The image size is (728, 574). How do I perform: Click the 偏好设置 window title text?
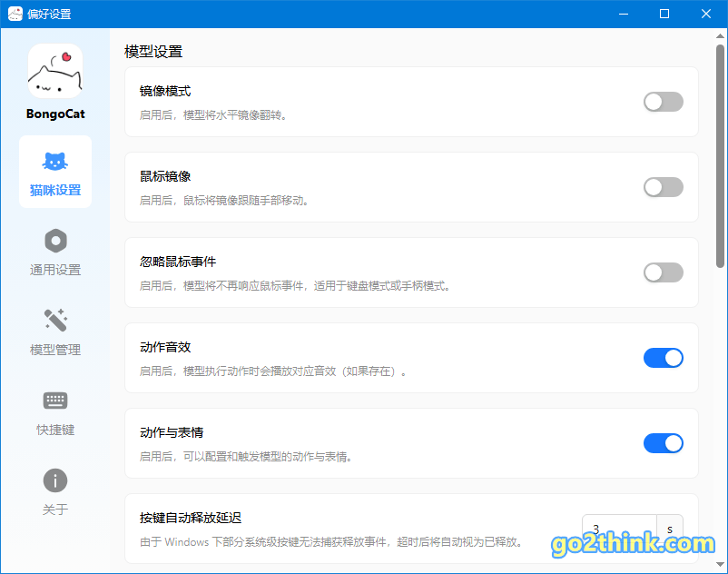49,15
